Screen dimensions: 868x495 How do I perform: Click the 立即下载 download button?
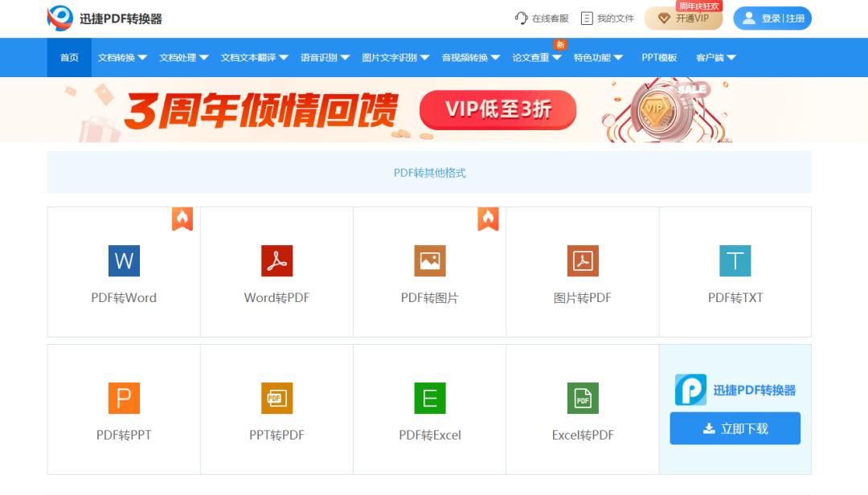click(735, 428)
